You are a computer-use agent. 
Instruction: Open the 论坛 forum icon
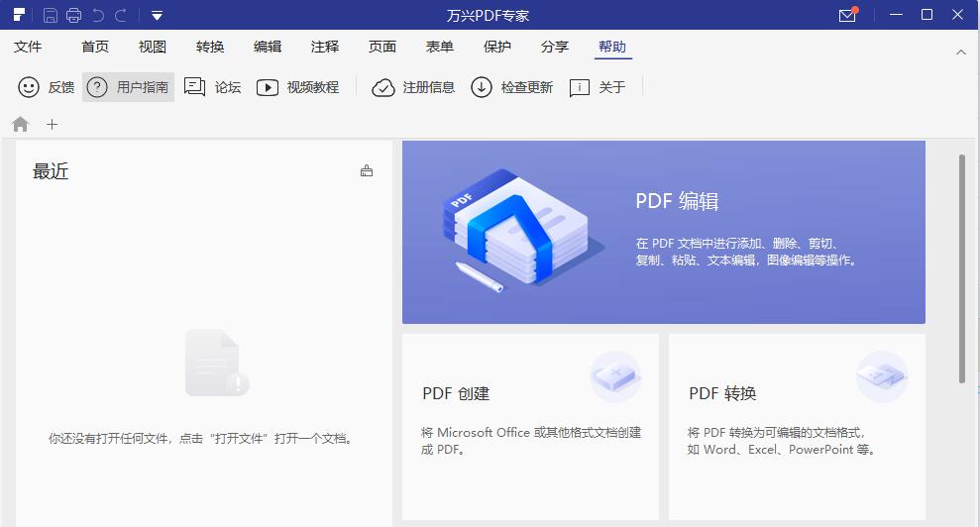tap(194, 87)
